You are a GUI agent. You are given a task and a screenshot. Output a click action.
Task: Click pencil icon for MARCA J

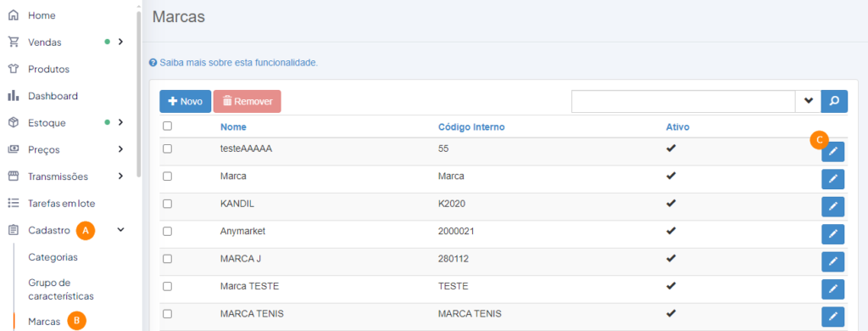832,261
